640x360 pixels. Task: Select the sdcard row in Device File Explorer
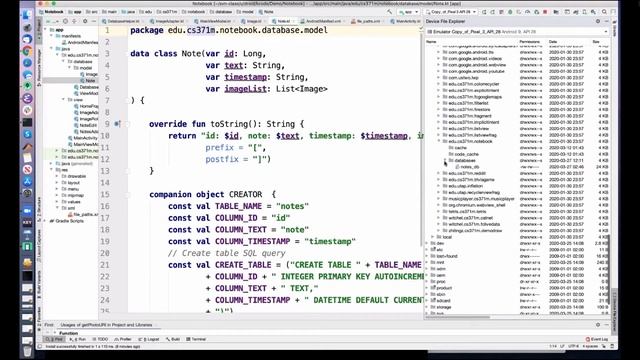click(443, 301)
